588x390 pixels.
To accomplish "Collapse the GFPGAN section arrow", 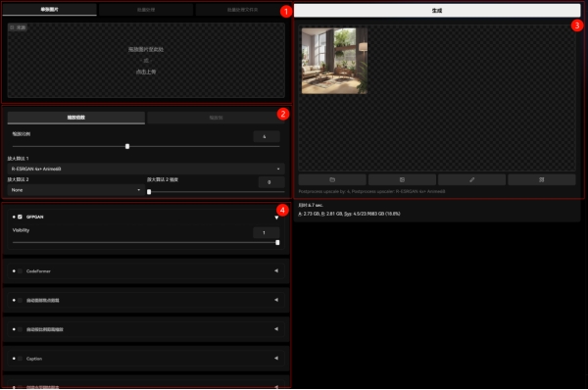I will tap(276, 218).
